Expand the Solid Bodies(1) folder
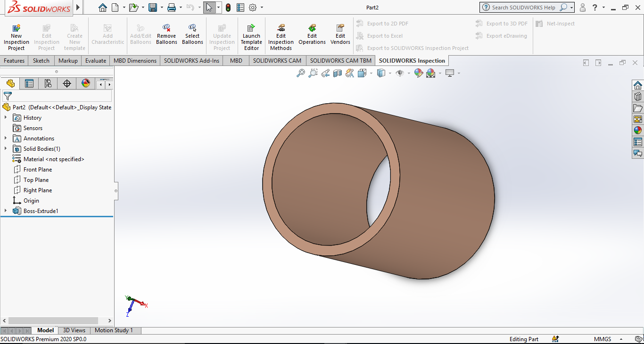 tap(6, 149)
